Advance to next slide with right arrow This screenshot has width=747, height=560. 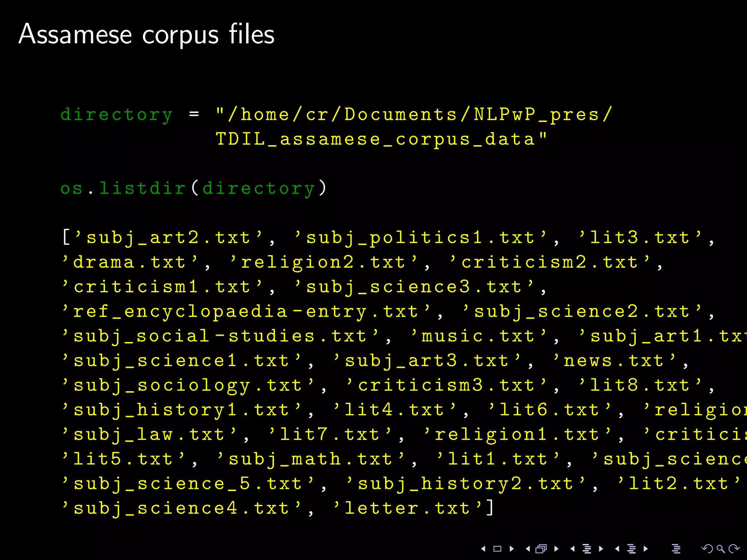pyautogui.click(x=512, y=549)
